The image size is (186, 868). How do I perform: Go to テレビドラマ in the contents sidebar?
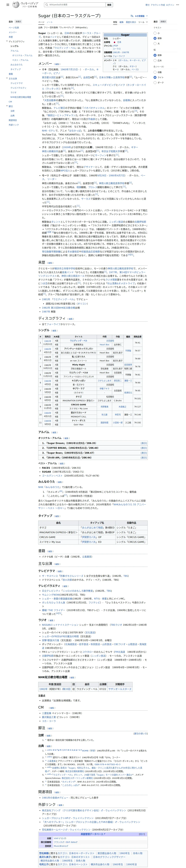[17, 83]
